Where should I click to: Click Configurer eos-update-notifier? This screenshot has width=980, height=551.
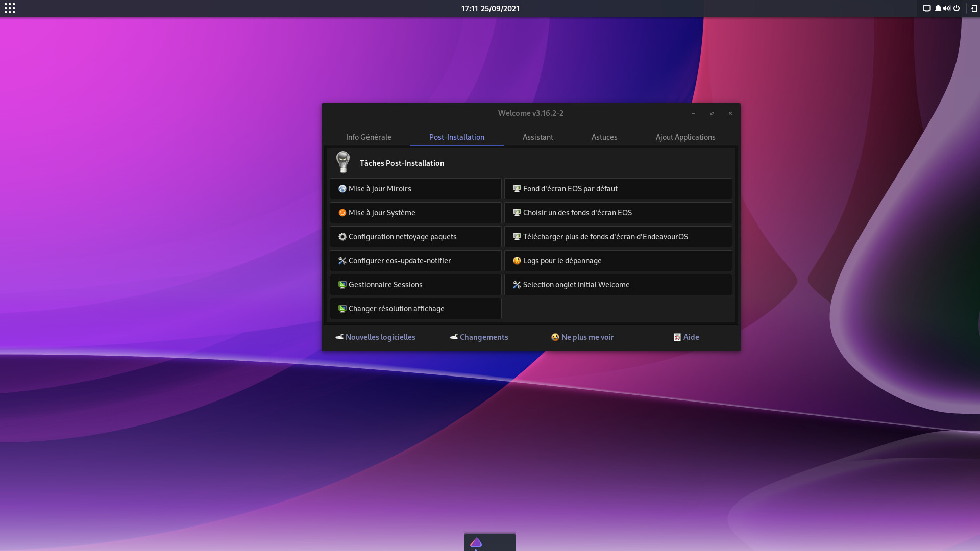point(415,261)
